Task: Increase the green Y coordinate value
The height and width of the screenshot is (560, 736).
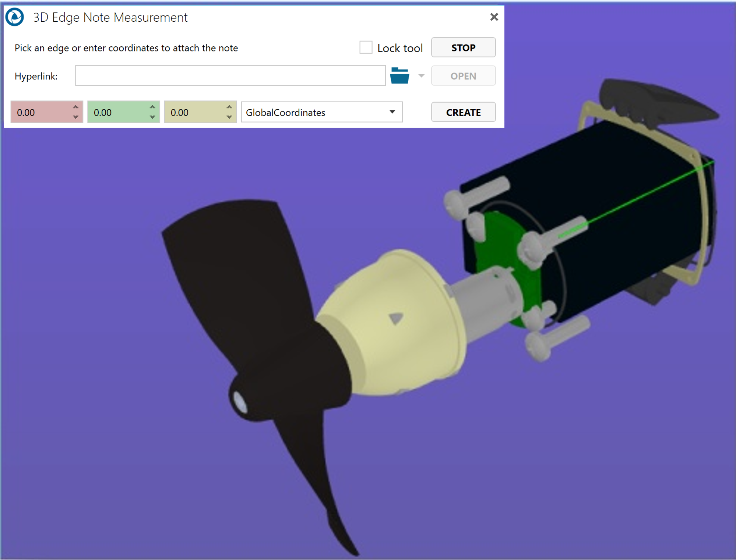Action: (152, 107)
